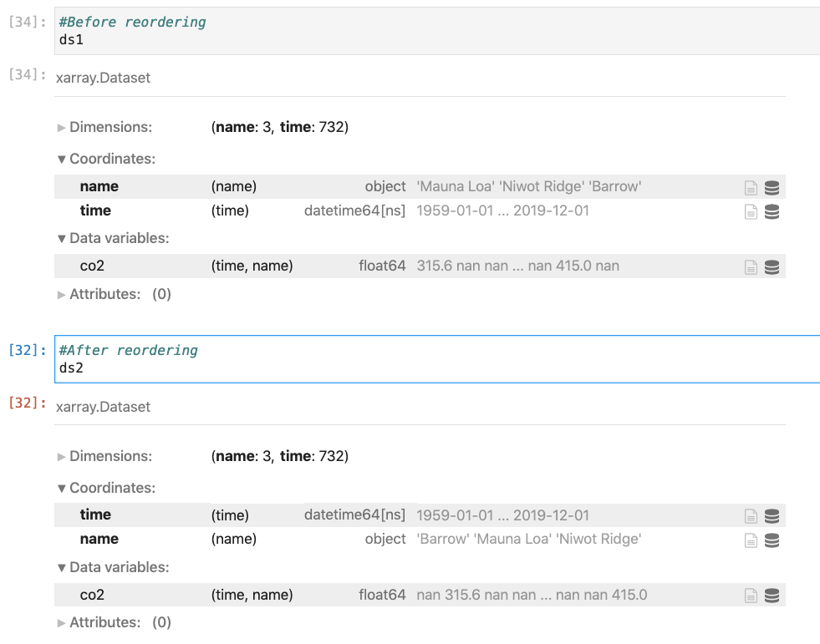Show data repr icon for co2 in ds2

pos(772,596)
